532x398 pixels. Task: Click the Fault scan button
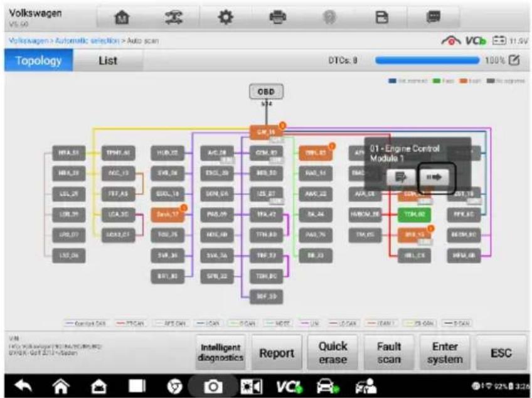tap(389, 353)
